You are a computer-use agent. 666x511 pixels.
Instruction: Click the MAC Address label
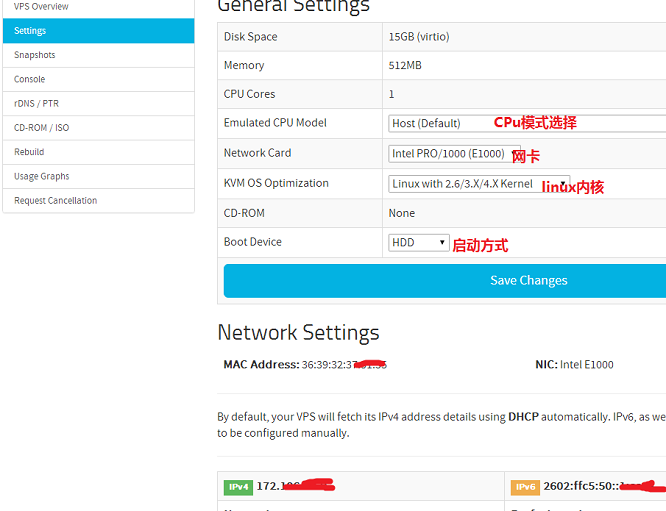pos(261,365)
